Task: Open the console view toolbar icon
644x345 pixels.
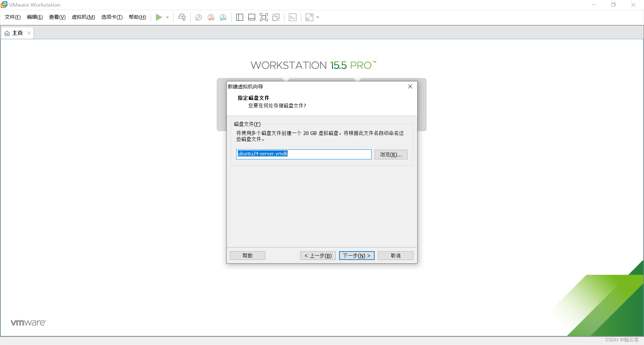Action: point(292,17)
